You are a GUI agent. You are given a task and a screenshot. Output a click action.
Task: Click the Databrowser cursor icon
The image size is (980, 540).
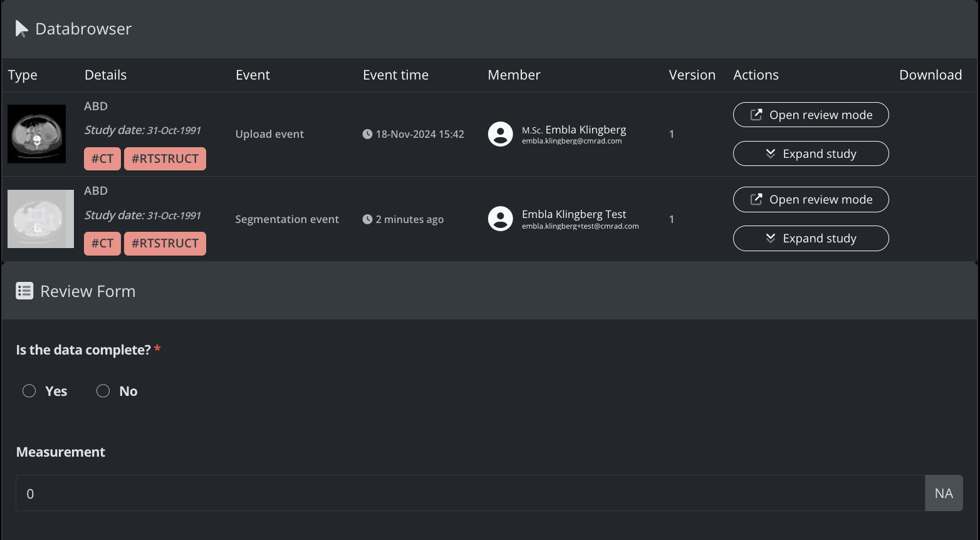click(x=21, y=29)
